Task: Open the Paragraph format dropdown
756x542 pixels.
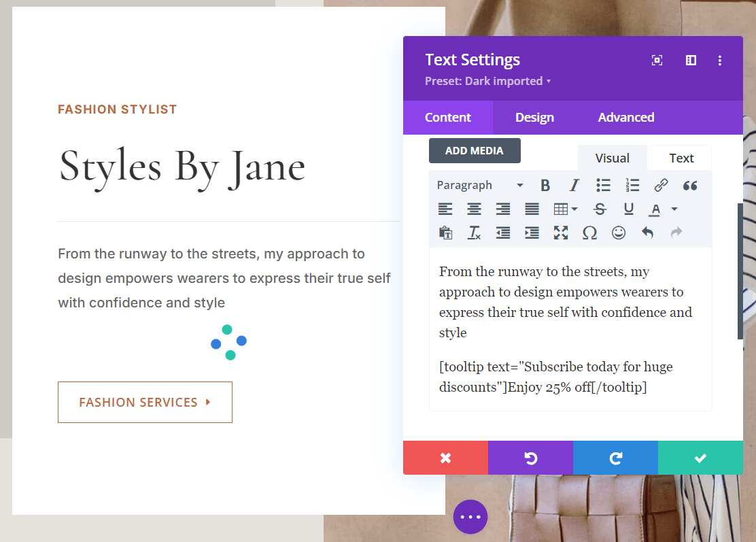Action: coord(480,185)
